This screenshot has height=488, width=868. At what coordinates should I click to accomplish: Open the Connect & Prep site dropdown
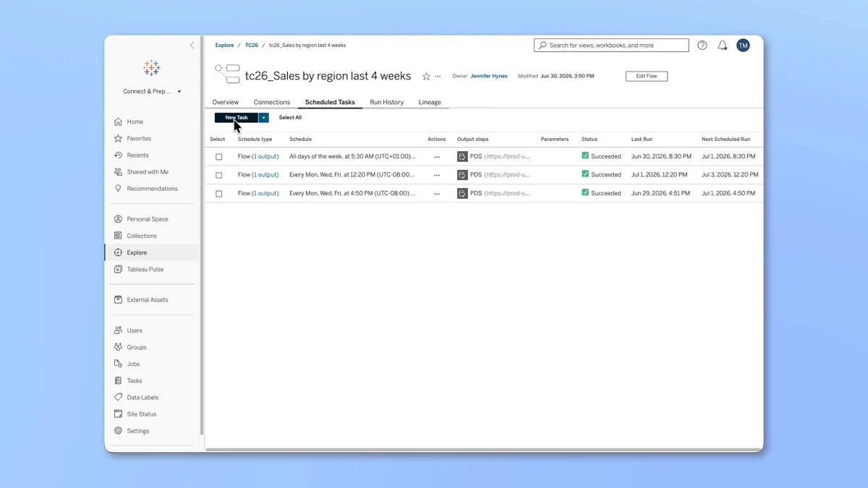(152, 92)
